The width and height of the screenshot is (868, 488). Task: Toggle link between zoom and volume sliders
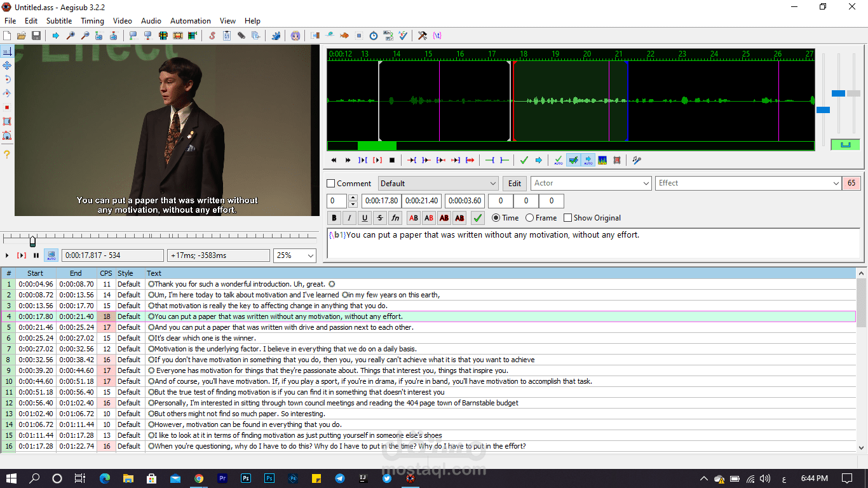pyautogui.click(x=845, y=145)
